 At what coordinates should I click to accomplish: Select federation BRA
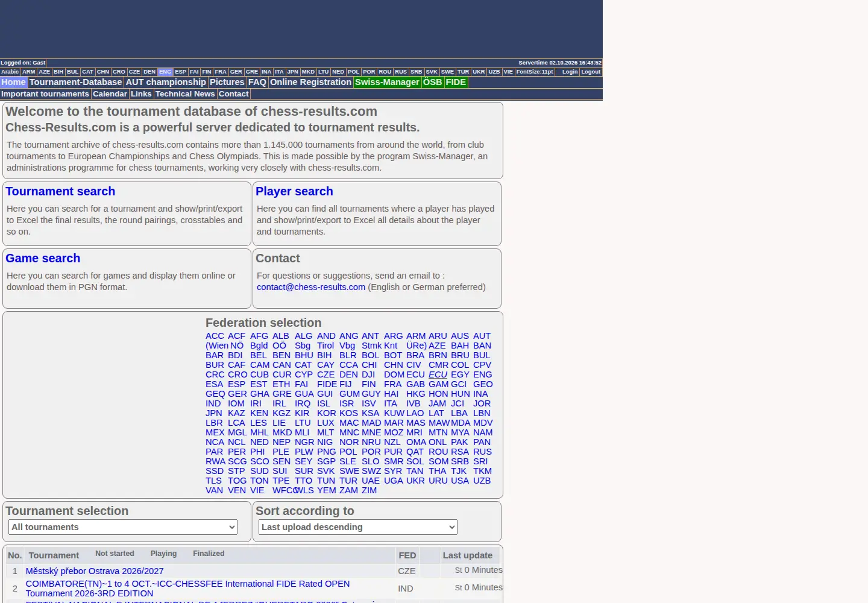coord(415,355)
